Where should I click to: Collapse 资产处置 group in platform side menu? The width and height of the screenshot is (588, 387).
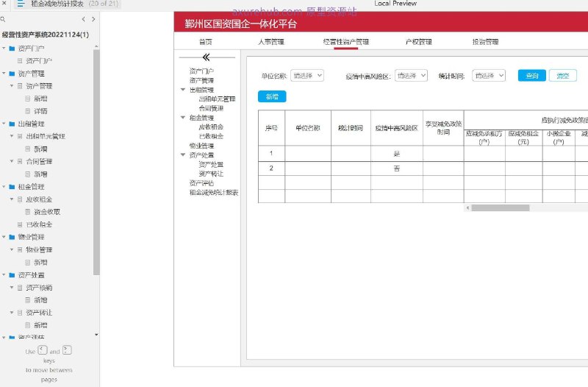[x=183, y=155]
